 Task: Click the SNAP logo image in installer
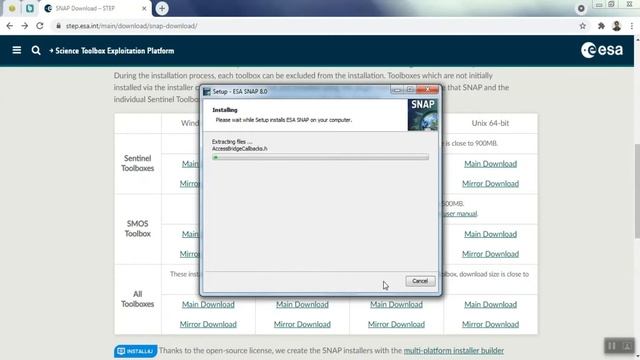pos(423,115)
